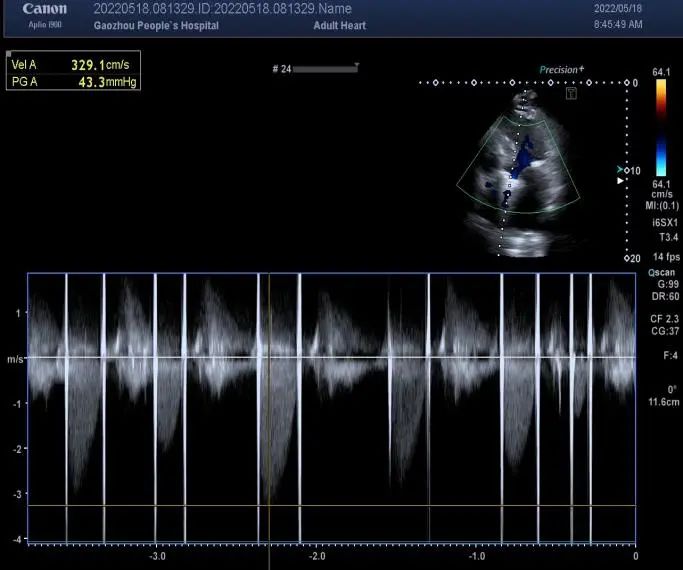The width and height of the screenshot is (683, 570).
Task: Select the Vel A measurement row
Action: [x=72, y=65]
